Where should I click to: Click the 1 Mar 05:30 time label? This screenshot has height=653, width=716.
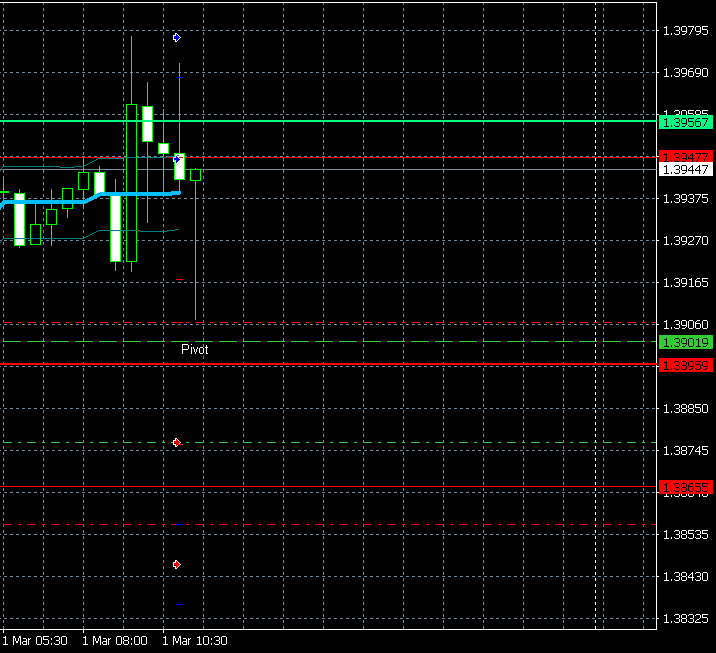click(x=35, y=640)
